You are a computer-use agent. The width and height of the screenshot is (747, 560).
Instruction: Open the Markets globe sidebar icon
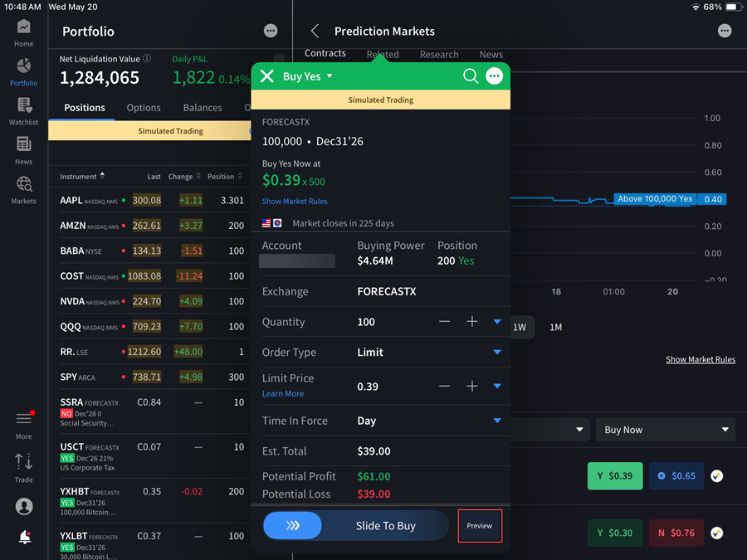click(x=23, y=191)
